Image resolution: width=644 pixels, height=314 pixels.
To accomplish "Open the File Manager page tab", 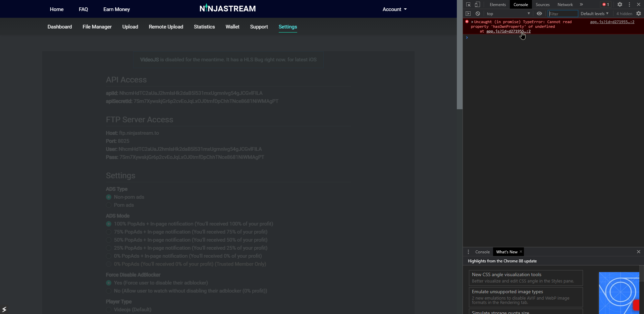I will (97, 27).
